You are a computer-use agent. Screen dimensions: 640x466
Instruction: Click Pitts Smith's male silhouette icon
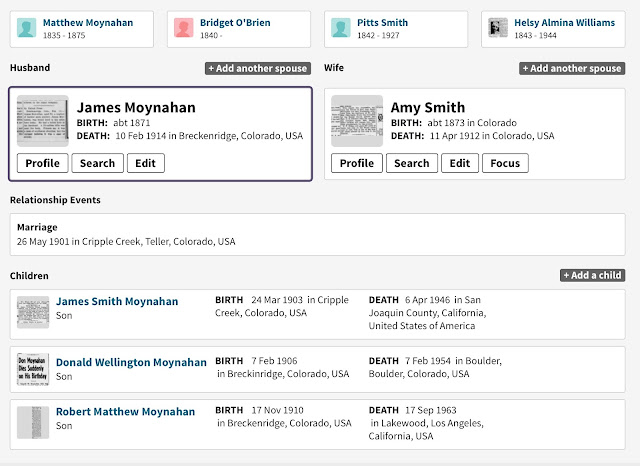(341, 29)
